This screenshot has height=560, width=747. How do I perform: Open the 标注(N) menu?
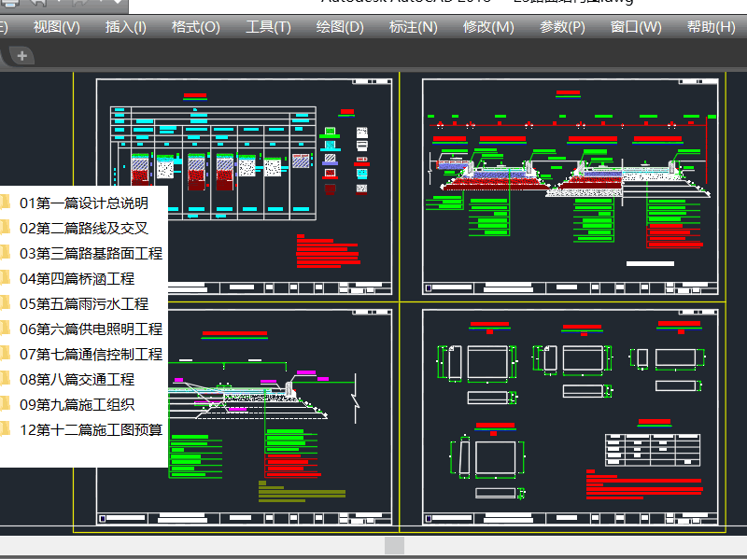tap(413, 27)
